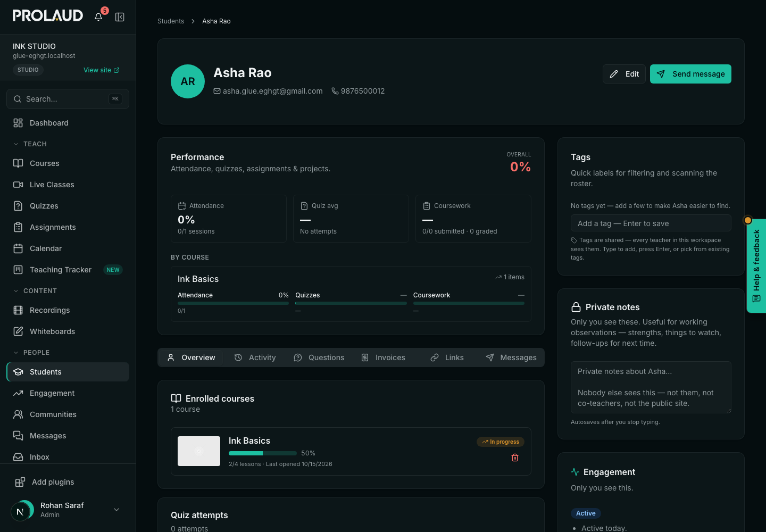Click the Edit button
The height and width of the screenshot is (532, 766).
click(x=624, y=74)
